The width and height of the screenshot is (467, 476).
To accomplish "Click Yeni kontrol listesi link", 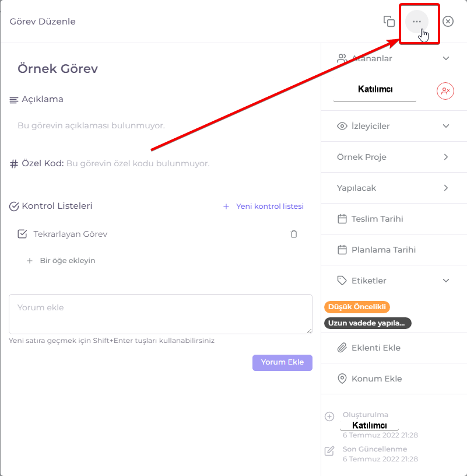I will [264, 206].
